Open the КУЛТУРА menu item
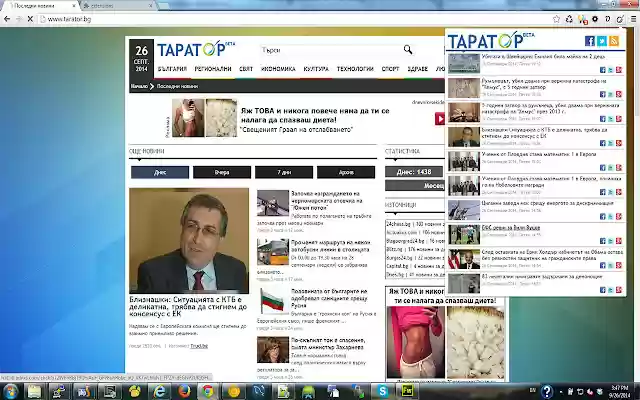This screenshot has height=400, width=640. (316, 69)
